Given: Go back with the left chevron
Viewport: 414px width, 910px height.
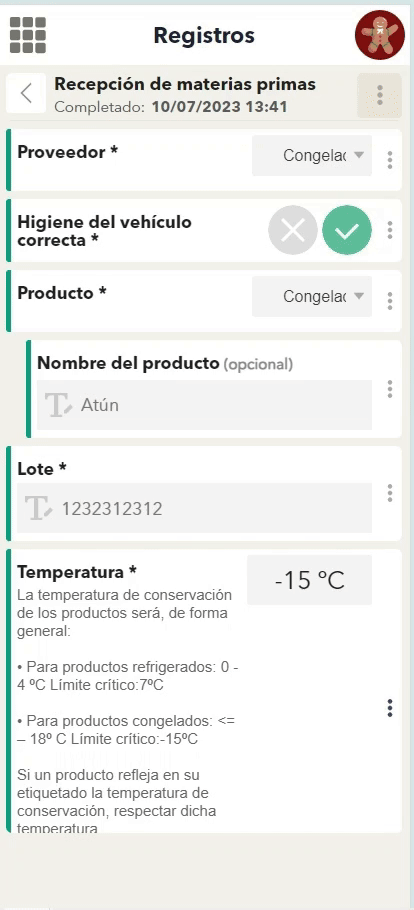Looking at the screenshot, I should coord(26,93).
